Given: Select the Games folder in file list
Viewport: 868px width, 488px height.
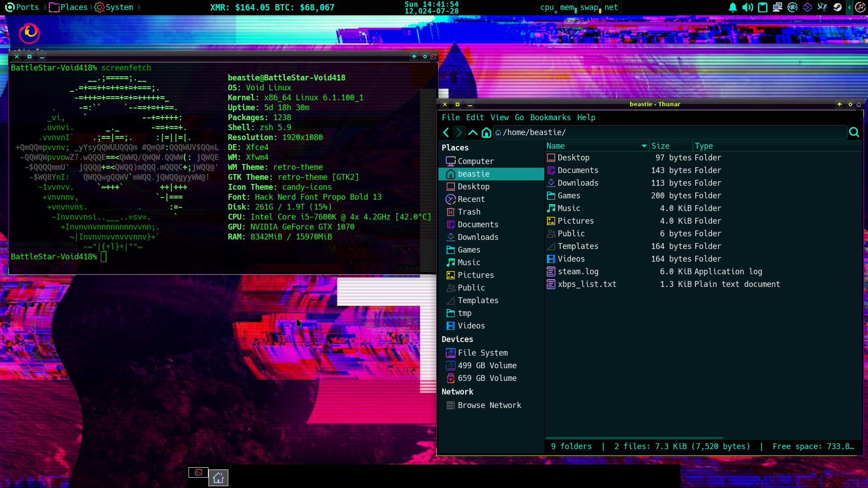Looking at the screenshot, I should coord(703,196).
